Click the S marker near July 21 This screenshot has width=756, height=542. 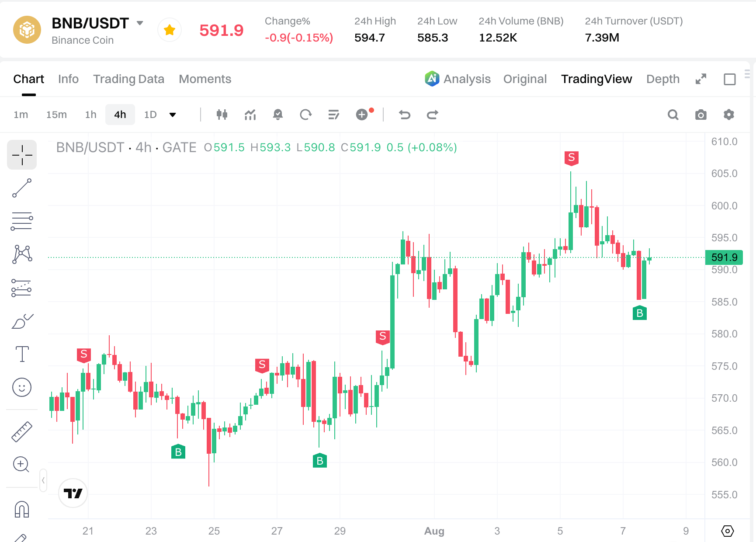point(84,355)
